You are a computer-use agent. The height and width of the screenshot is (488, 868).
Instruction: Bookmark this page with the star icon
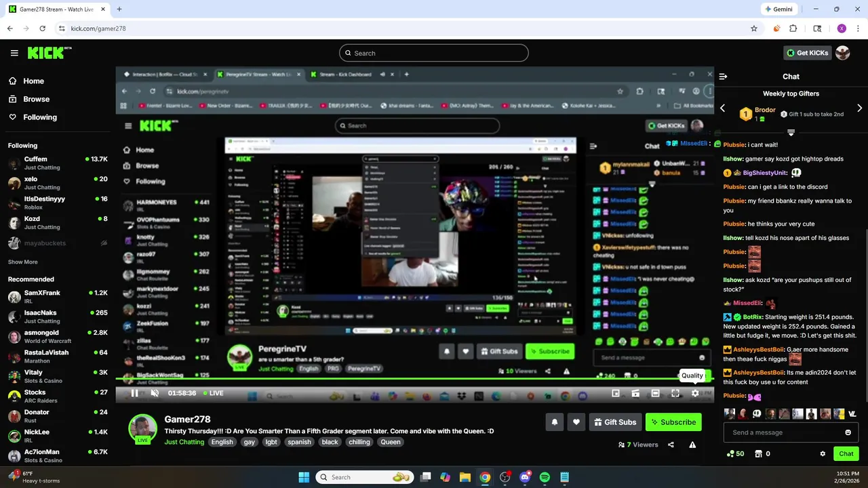click(754, 28)
